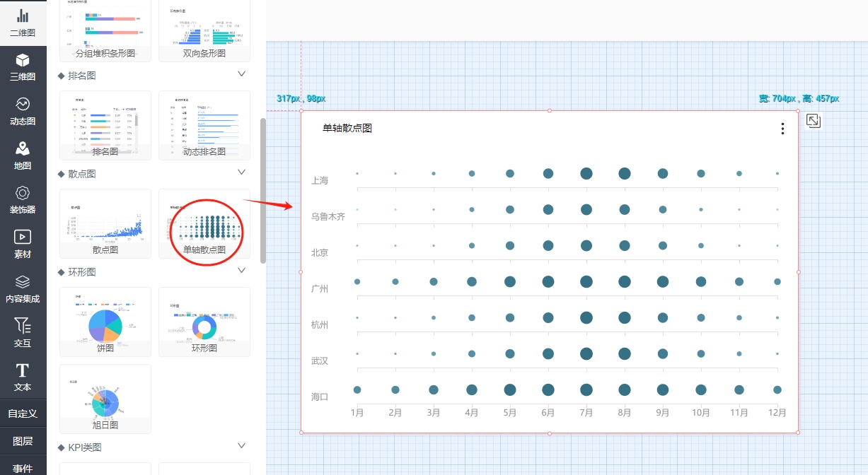Collapse the 散点图 section

tap(242, 172)
